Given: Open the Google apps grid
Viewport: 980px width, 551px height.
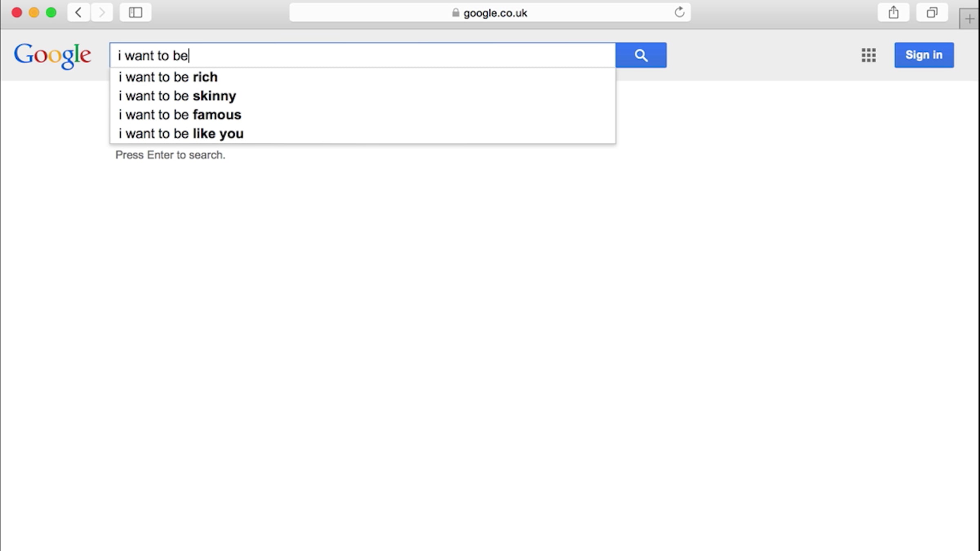Looking at the screenshot, I should [869, 55].
